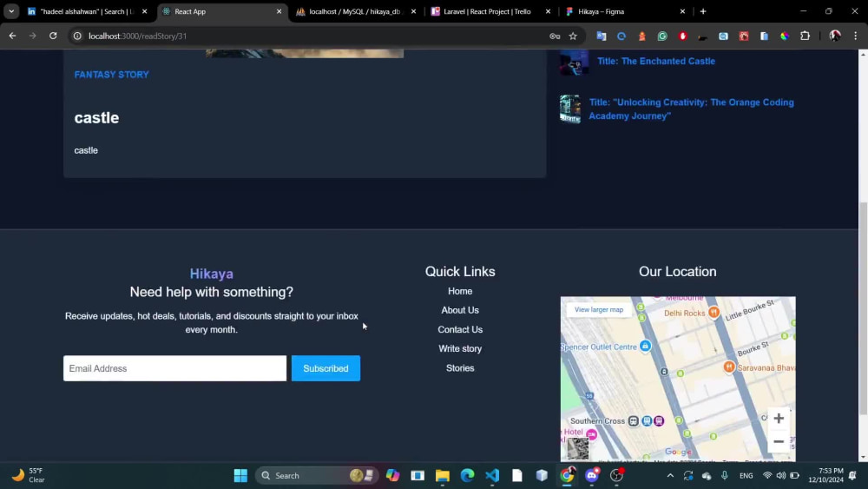This screenshot has height=489, width=868.
Task: Reload the current page
Action: tap(53, 36)
